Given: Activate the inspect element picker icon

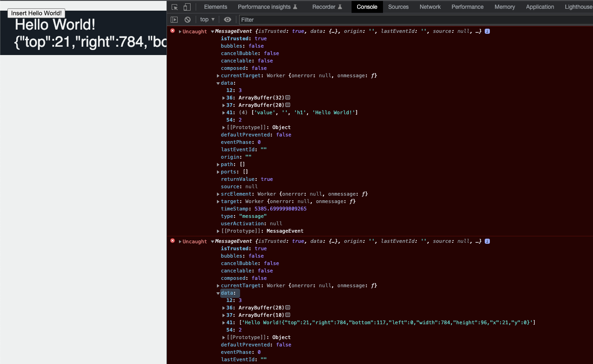Looking at the screenshot, I should pos(175,7).
